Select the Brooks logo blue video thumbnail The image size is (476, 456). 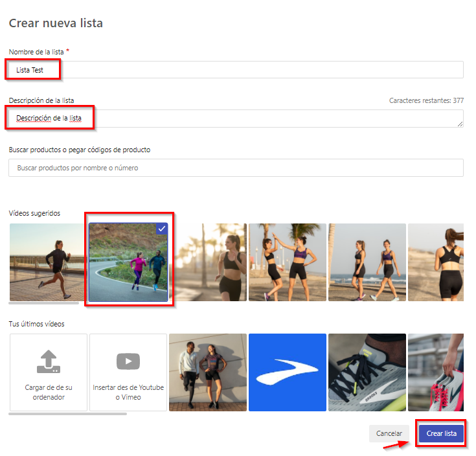click(x=288, y=372)
